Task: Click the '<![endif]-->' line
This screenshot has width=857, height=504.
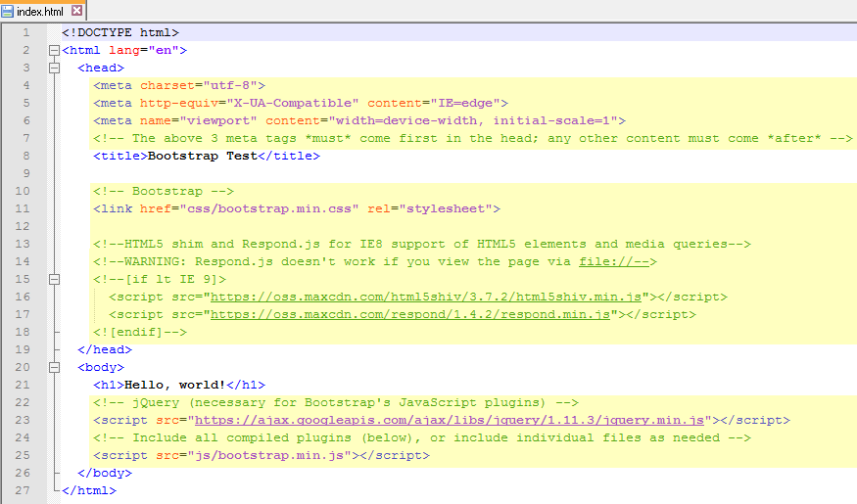Action: [x=140, y=332]
